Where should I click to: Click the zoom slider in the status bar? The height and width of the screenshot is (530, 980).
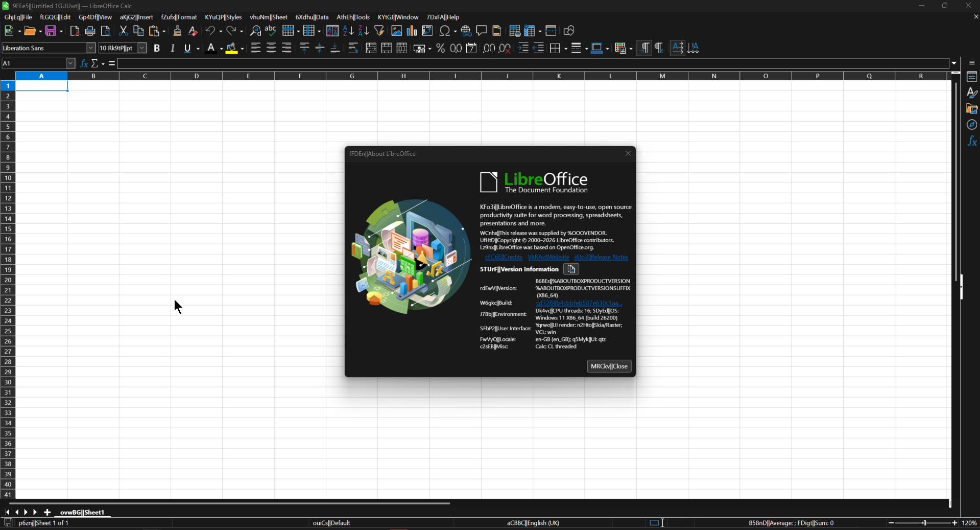pos(923,523)
